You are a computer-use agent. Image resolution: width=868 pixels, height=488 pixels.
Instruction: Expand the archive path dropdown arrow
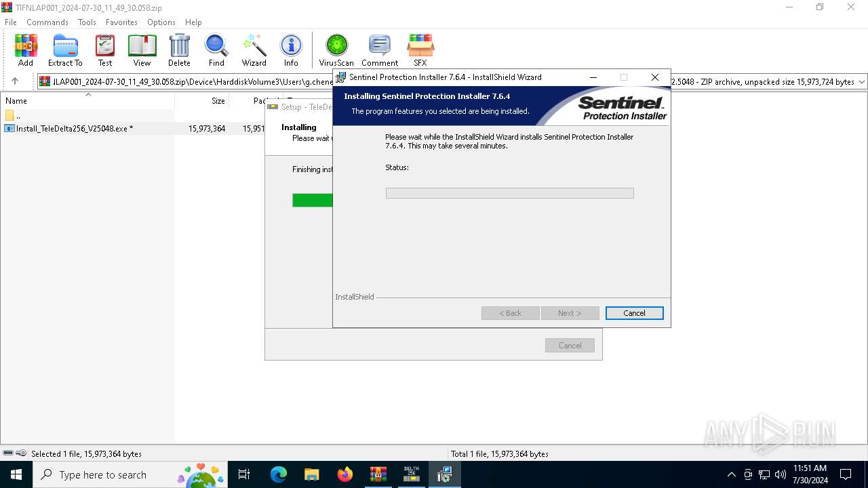[x=862, y=81]
